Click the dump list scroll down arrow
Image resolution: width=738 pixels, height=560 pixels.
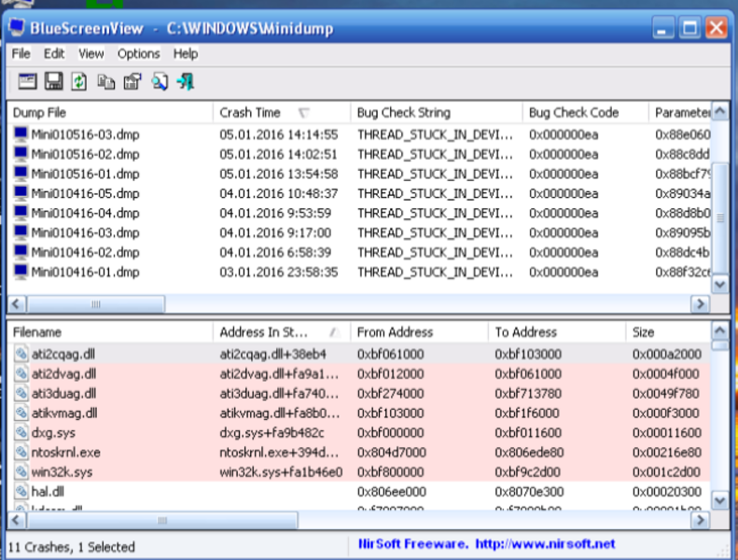[719, 285]
